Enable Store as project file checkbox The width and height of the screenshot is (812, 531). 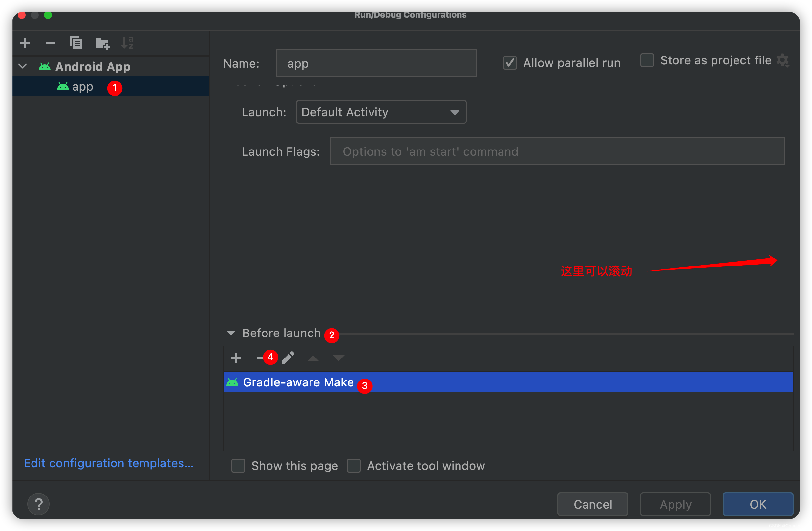click(x=647, y=60)
